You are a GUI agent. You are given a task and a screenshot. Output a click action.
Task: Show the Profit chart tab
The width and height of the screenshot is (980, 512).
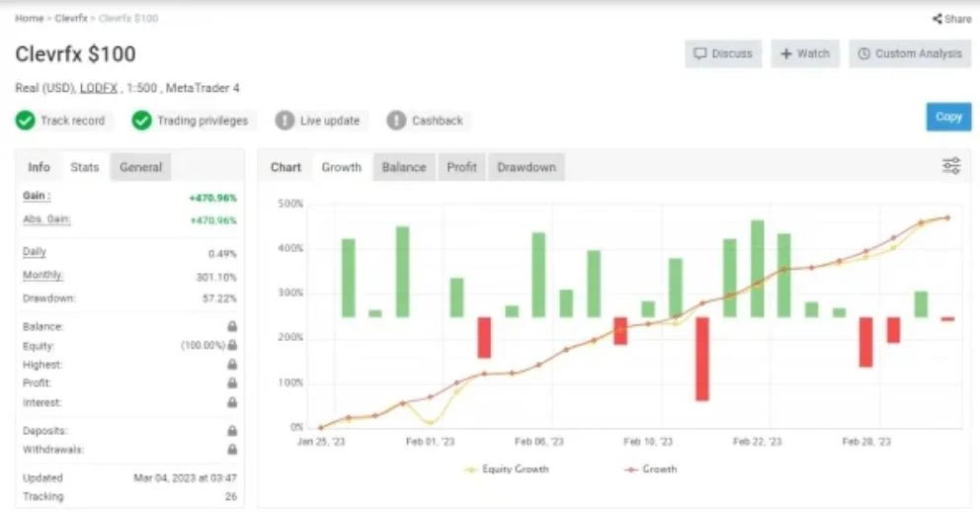pos(461,167)
